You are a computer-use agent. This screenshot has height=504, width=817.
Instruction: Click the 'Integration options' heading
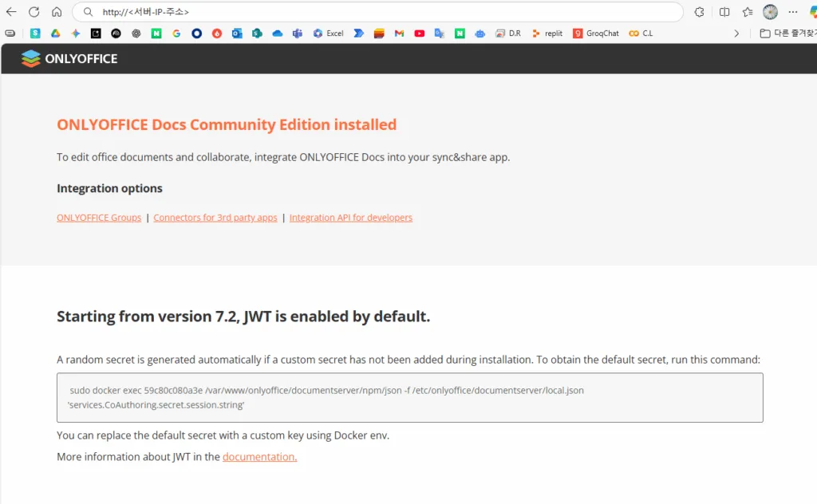click(x=109, y=188)
